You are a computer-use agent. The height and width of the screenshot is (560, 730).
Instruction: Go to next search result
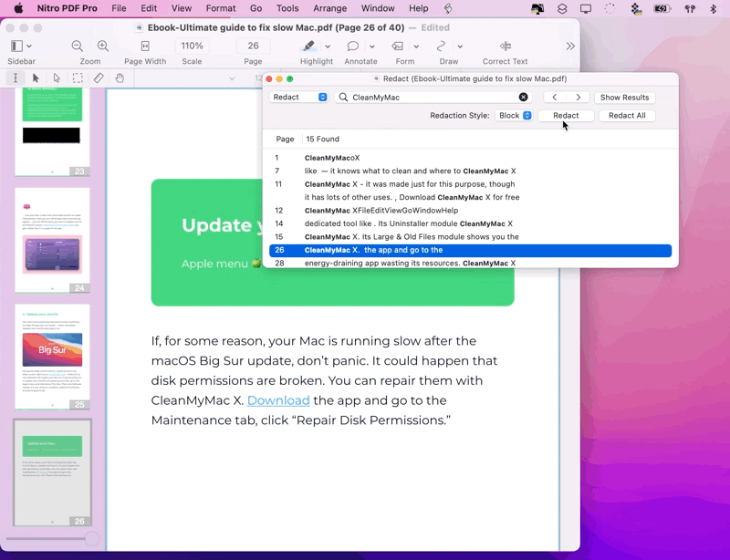(x=579, y=98)
